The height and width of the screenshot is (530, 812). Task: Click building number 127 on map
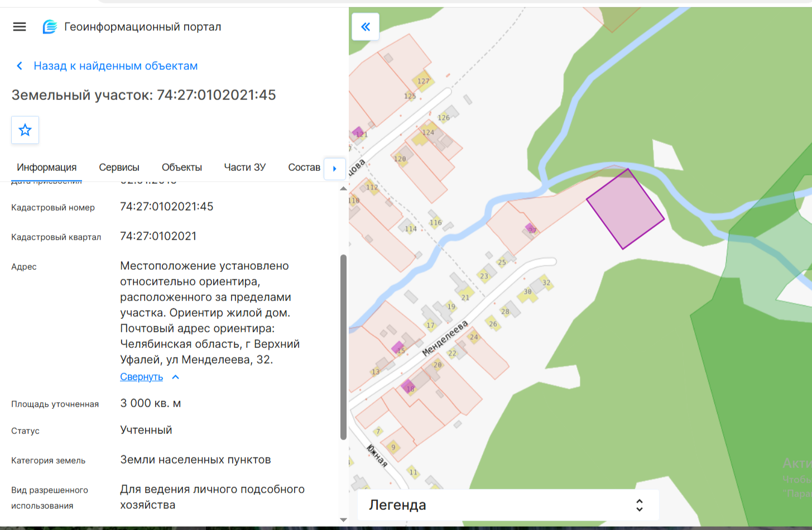click(x=424, y=81)
